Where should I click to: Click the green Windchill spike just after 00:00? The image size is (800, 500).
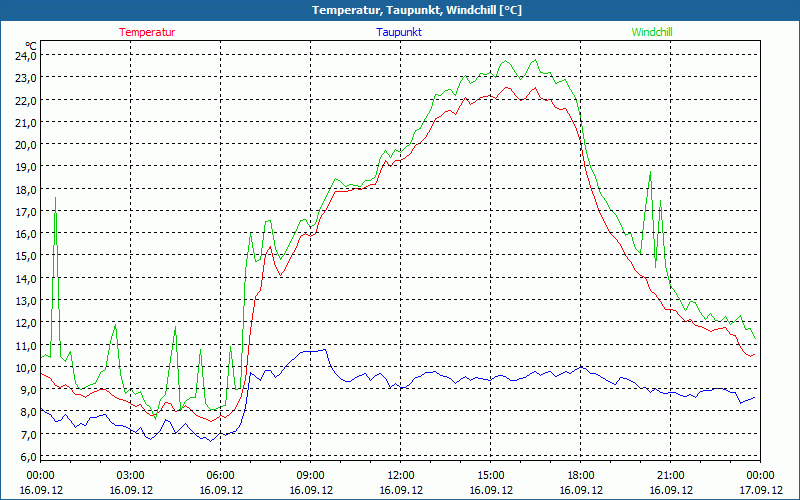(x=55, y=198)
